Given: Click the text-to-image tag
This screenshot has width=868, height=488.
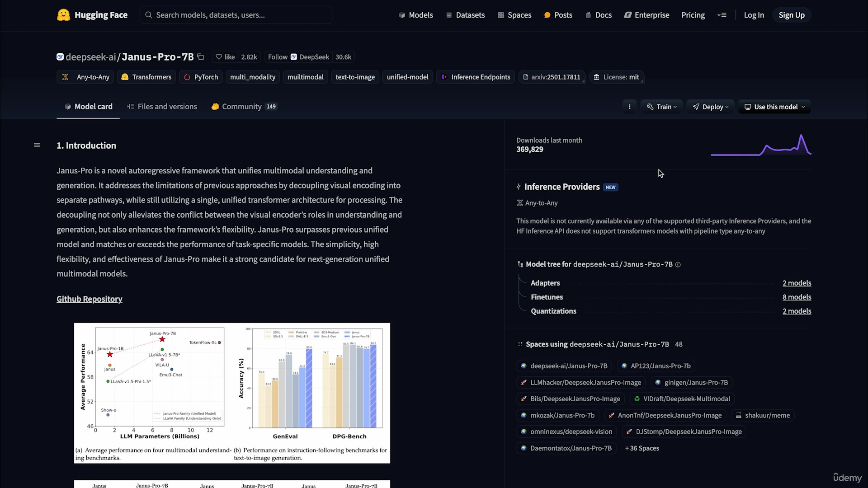Looking at the screenshot, I should [x=355, y=77].
